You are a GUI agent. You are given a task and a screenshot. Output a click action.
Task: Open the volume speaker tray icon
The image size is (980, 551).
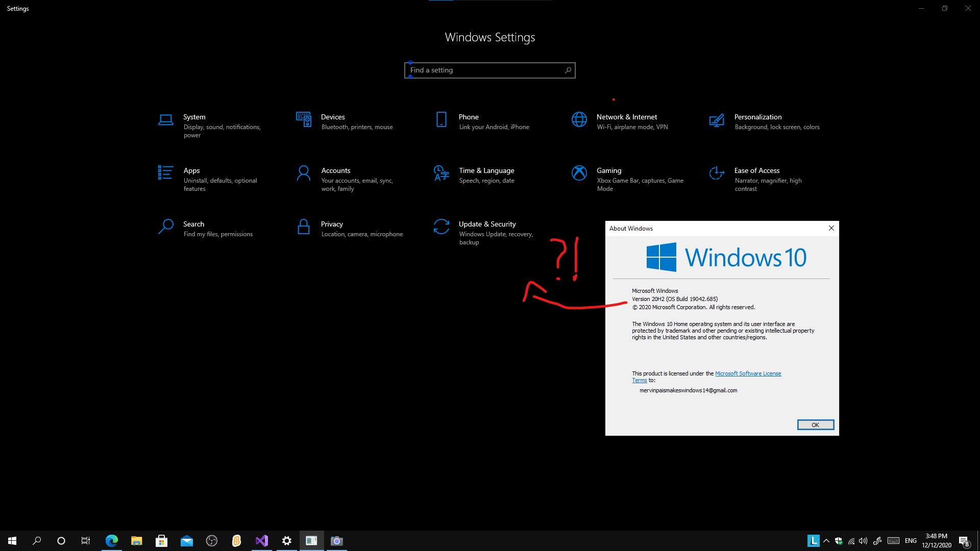click(863, 541)
